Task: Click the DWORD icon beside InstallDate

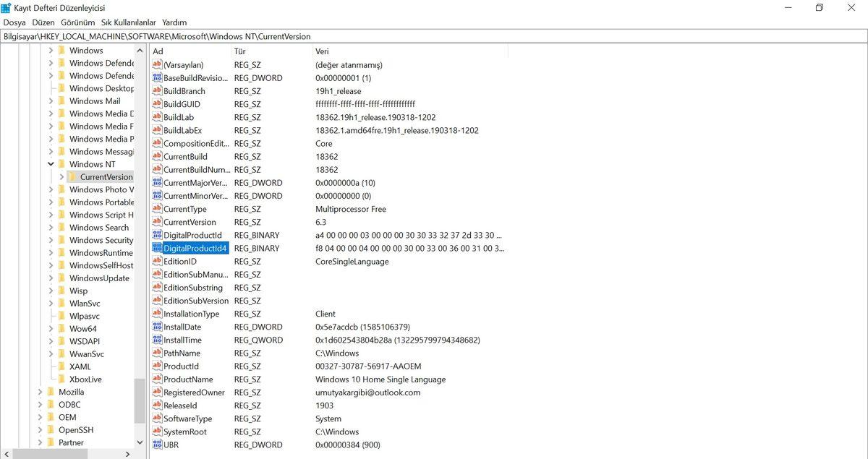Action: [157, 327]
